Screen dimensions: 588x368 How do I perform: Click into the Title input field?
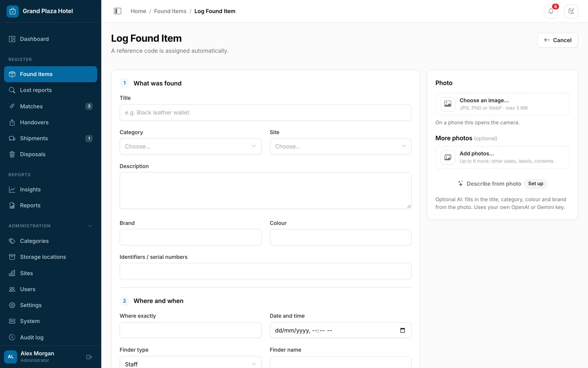pyautogui.click(x=265, y=113)
